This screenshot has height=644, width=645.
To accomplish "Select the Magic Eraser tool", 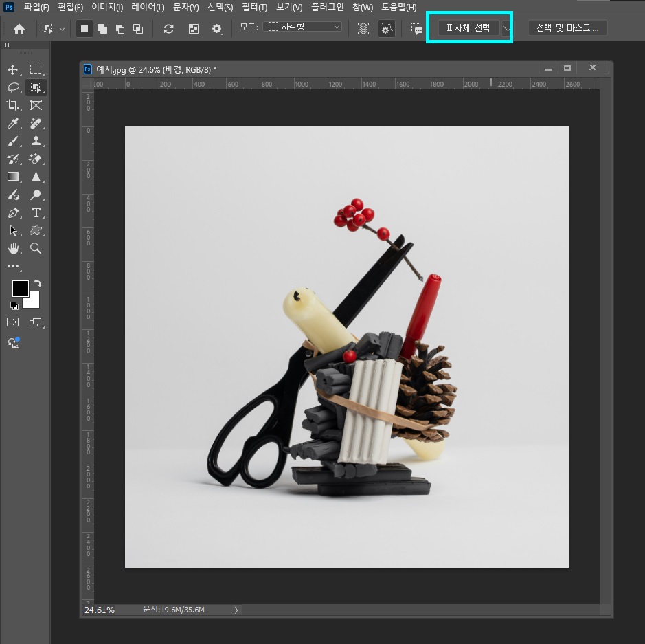I will (36, 159).
